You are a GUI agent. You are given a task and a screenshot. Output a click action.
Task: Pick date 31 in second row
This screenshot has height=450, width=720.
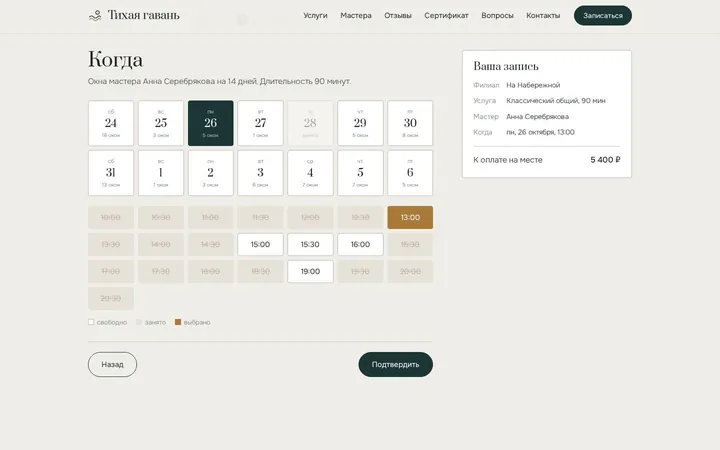[111, 173]
